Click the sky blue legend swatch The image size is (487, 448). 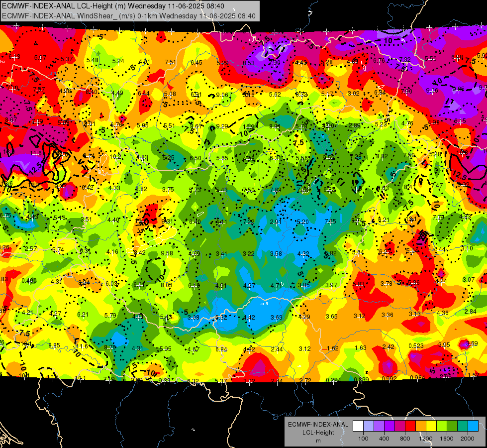click(473, 426)
